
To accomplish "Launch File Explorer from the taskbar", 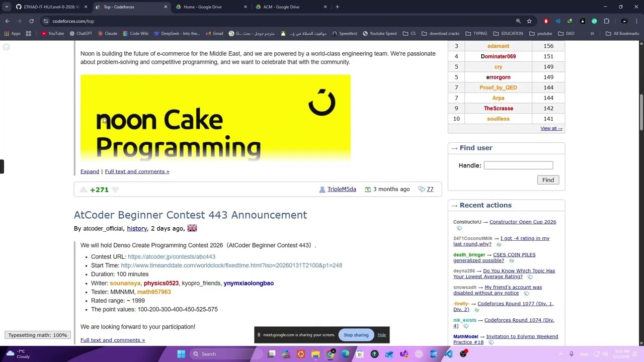I will 315,354.
